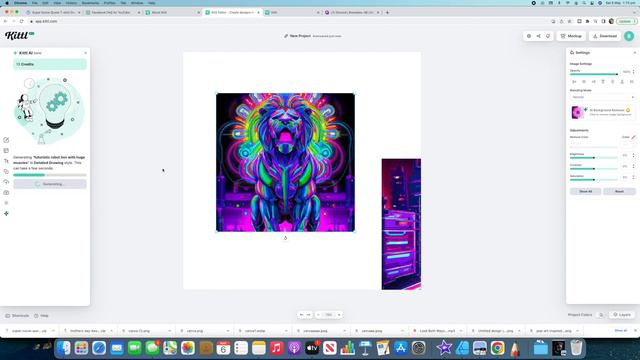Click the Opacity slider
Screen dimensions: 640x360
pyautogui.click(x=594, y=74)
